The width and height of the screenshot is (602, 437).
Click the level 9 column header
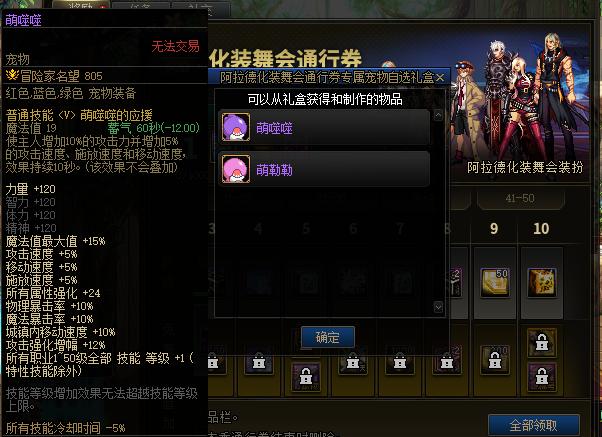pyautogui.click(x=494, y=228)
